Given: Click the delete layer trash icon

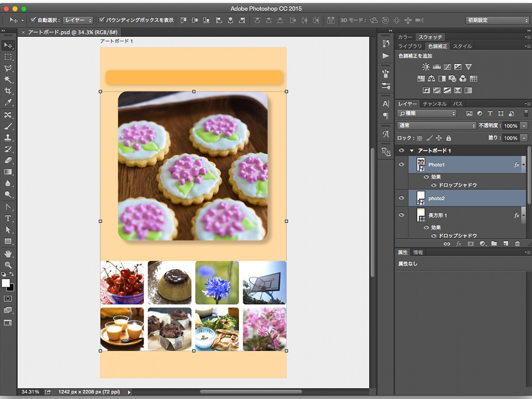Looking at the screenshot, I should point(517,244).
